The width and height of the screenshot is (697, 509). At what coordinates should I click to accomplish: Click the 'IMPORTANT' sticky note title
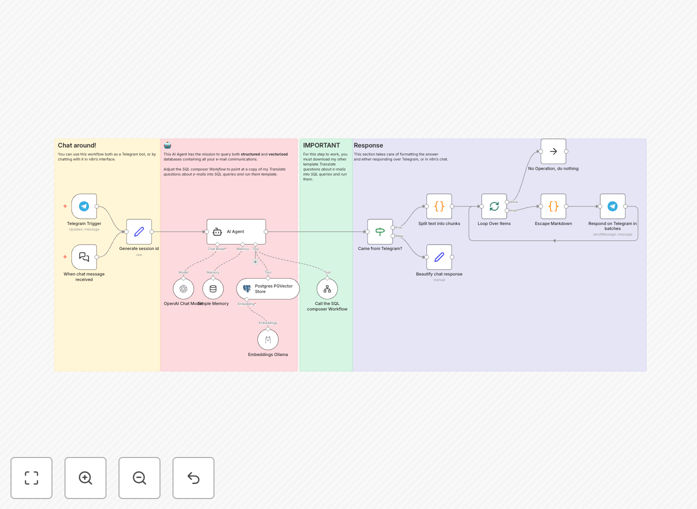click(321, 145)
